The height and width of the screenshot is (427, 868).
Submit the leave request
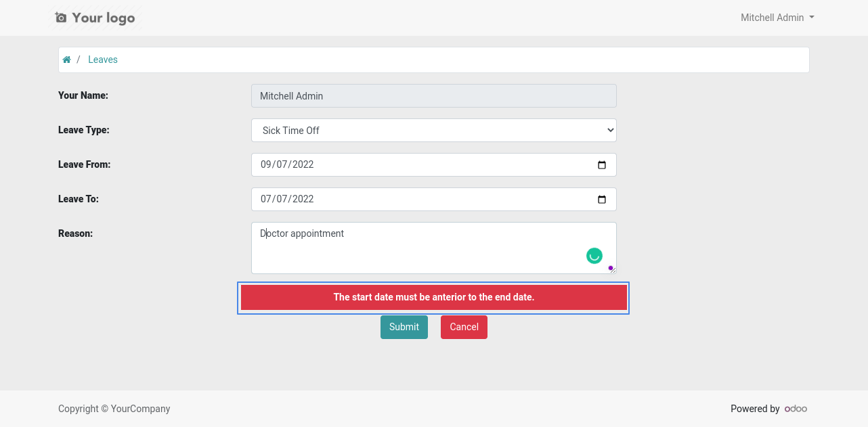pos(404,327)
